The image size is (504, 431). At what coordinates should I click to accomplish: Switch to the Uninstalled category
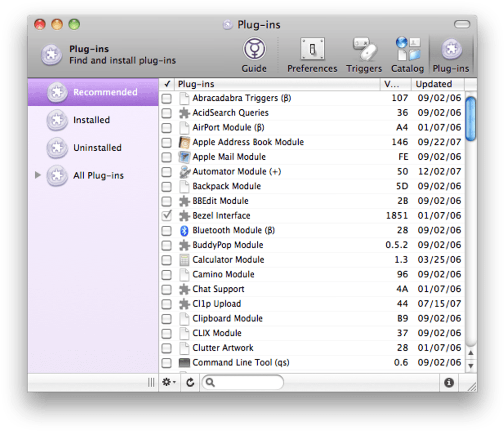tap(98, 148)
